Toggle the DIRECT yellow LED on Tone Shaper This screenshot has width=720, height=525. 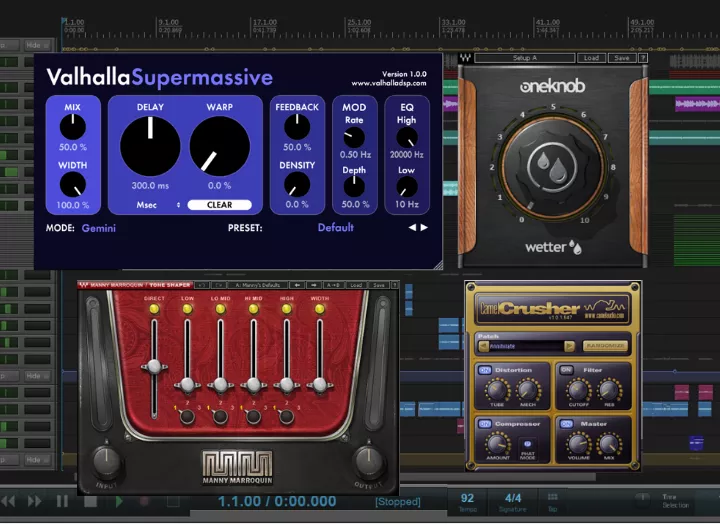pyautogui.click(x=154, y=309)
